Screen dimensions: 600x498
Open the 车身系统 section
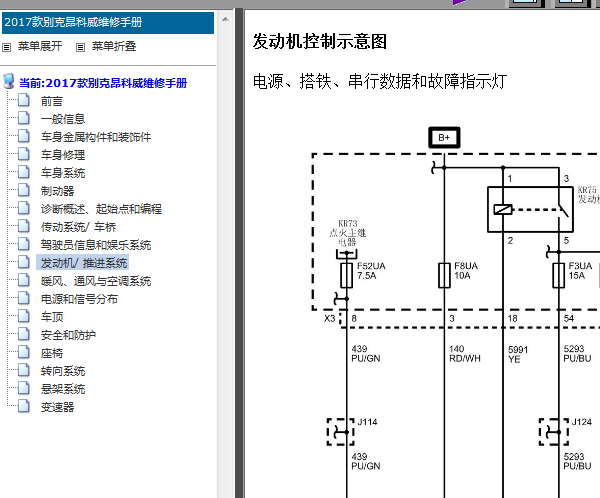tap(63, 173)
